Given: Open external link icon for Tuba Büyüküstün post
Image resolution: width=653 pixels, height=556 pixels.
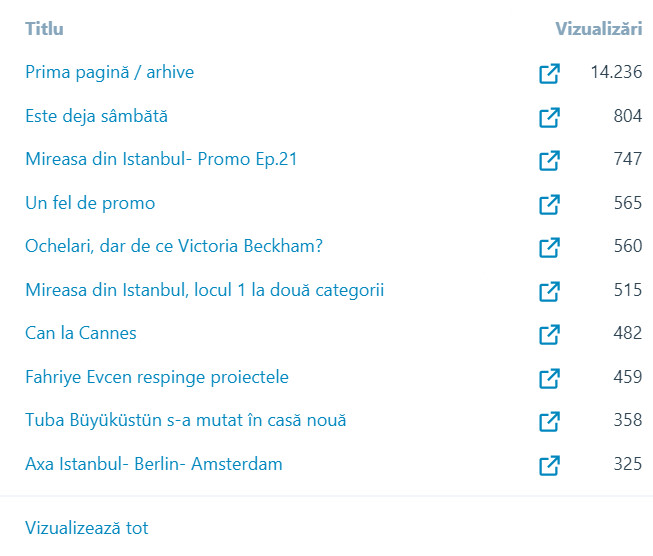Looking at the screenshot, I should pos(549,421).
